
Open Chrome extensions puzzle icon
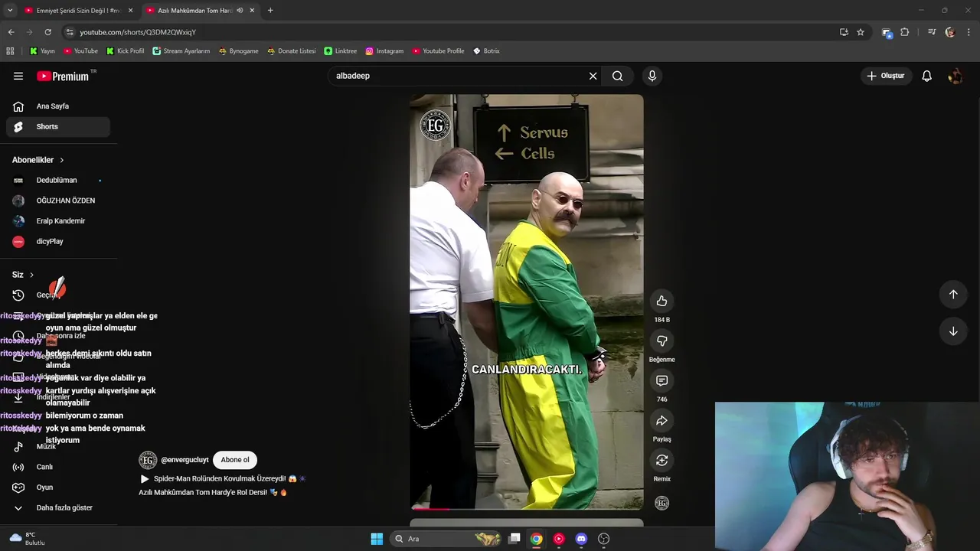click(x=905, y=32)
